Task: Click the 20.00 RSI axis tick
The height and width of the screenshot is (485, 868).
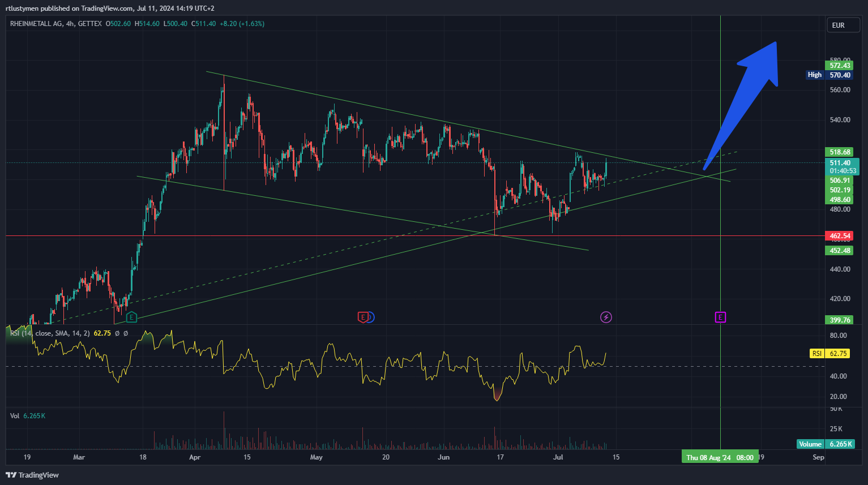Action: [839, 397]
